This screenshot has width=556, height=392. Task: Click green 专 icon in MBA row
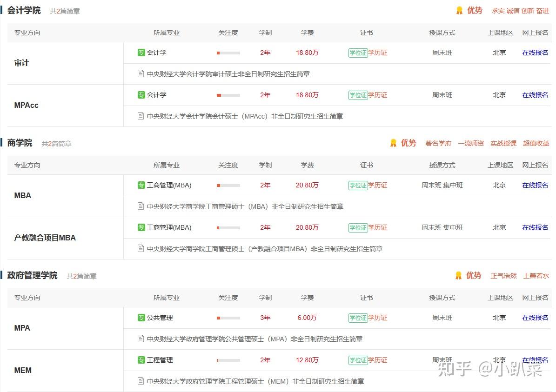click(x=141, y=185)
